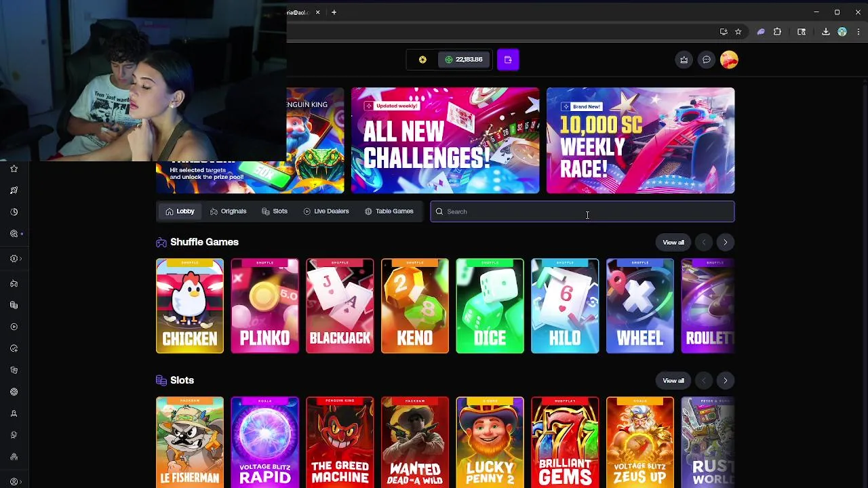The image size is (868, 488).
Task: Click the Shuffle Games section heading
Action: [204, 242]
